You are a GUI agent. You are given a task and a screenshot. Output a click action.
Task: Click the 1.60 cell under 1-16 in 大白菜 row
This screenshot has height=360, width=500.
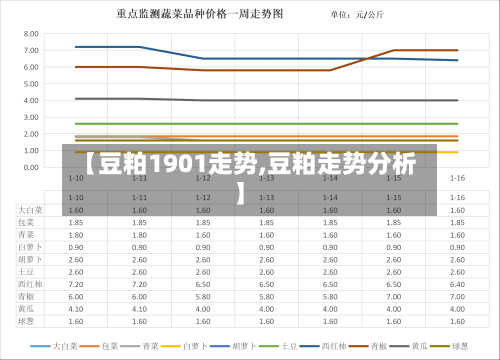pyautogui.click(x=457, y=210)
